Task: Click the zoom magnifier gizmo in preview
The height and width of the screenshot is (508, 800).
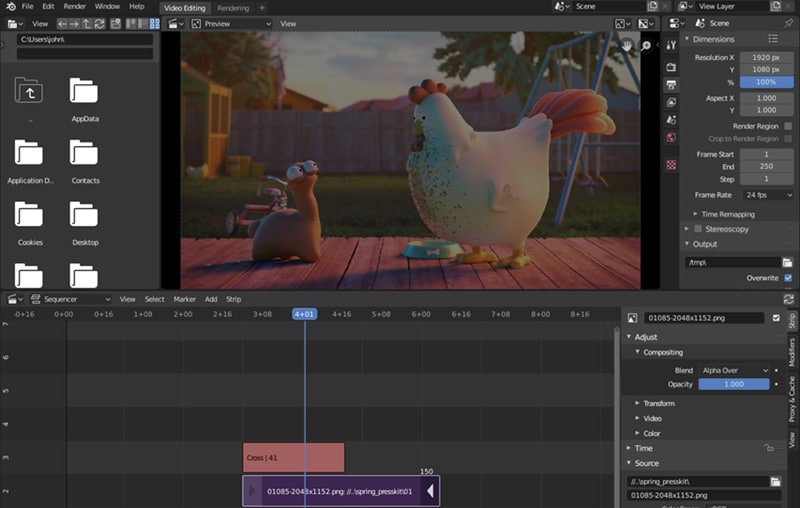Action: 646,46
